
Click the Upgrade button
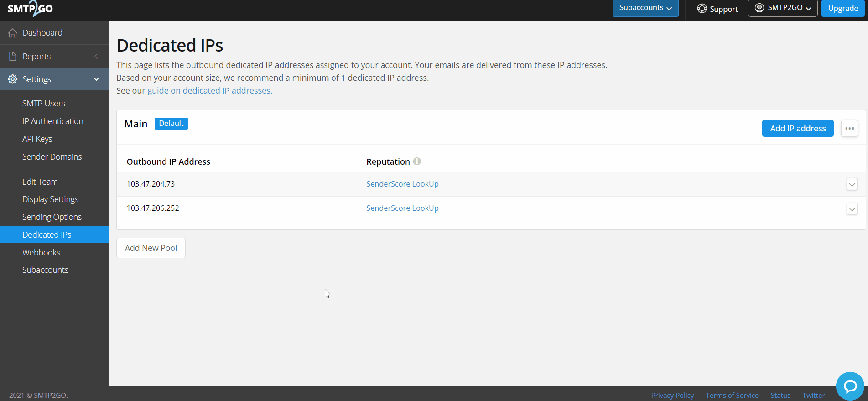point(843,8)
